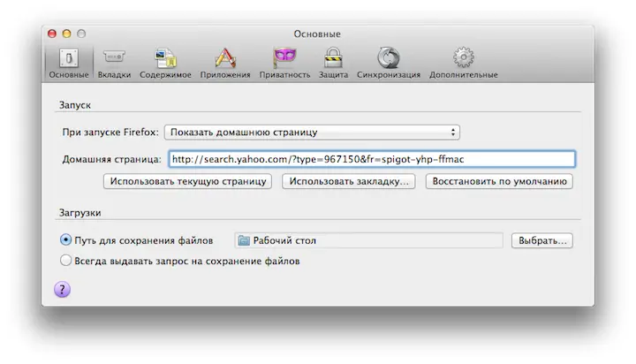Switch to the Вкладки pane

(x=115, y=62)
